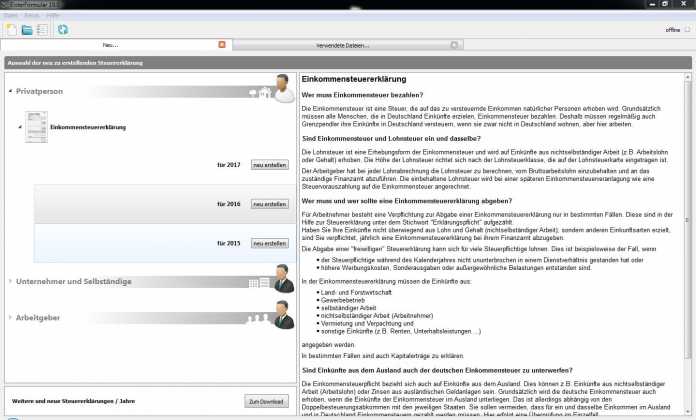Collapse the Privatperson section
Screen dimensions: 696x420
coord(10,91)
